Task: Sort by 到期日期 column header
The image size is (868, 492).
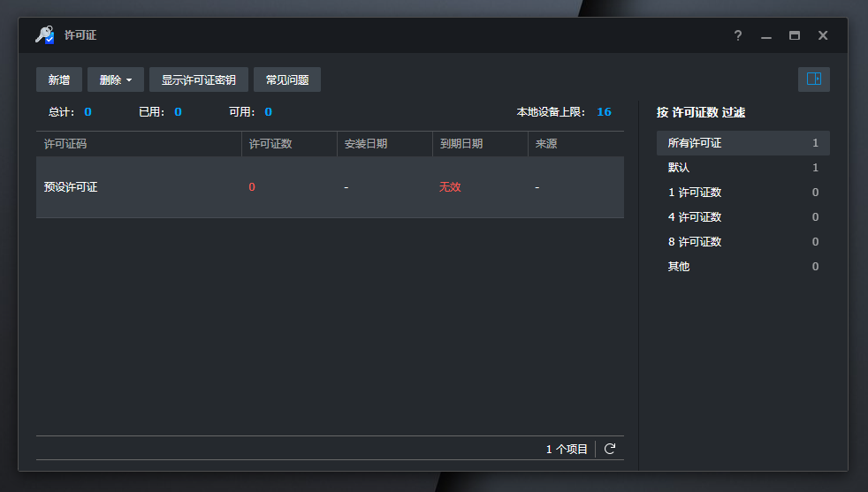Action: pos(480,144)
